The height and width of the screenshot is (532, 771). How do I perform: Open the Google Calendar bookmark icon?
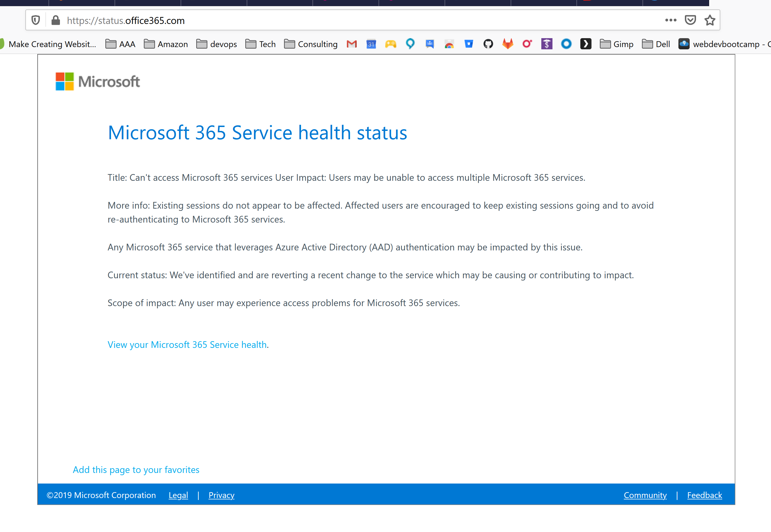point(371,44)
